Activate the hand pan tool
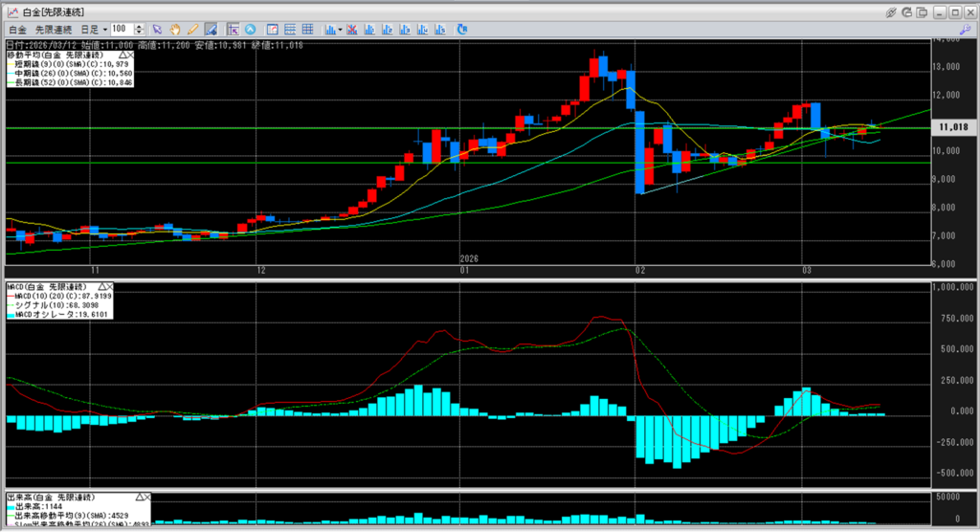 (175, 30)
